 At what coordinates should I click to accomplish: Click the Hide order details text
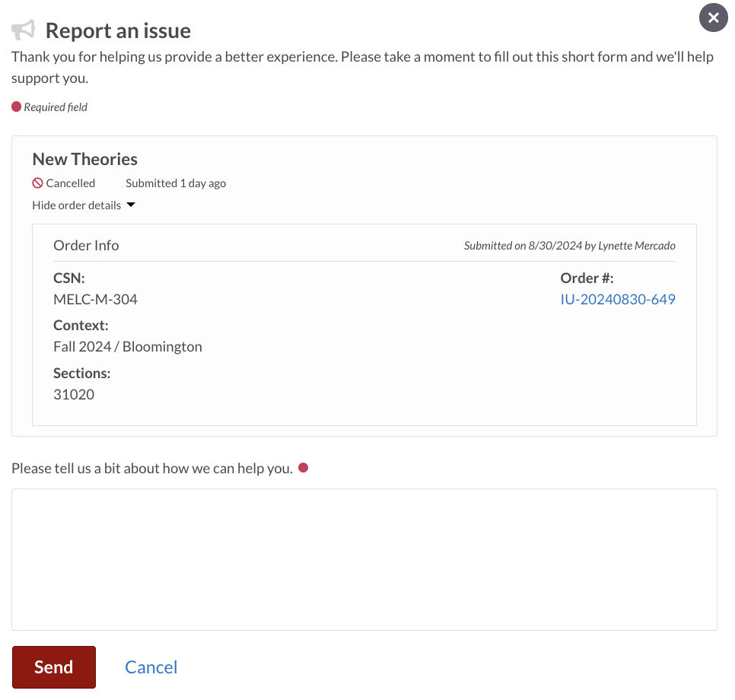click(76, 205)
